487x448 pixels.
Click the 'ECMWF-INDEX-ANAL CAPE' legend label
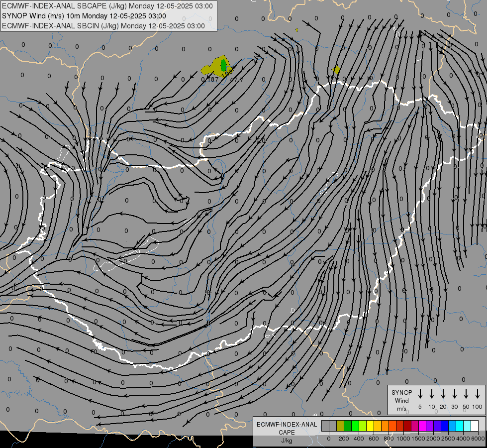click(287, 428)
